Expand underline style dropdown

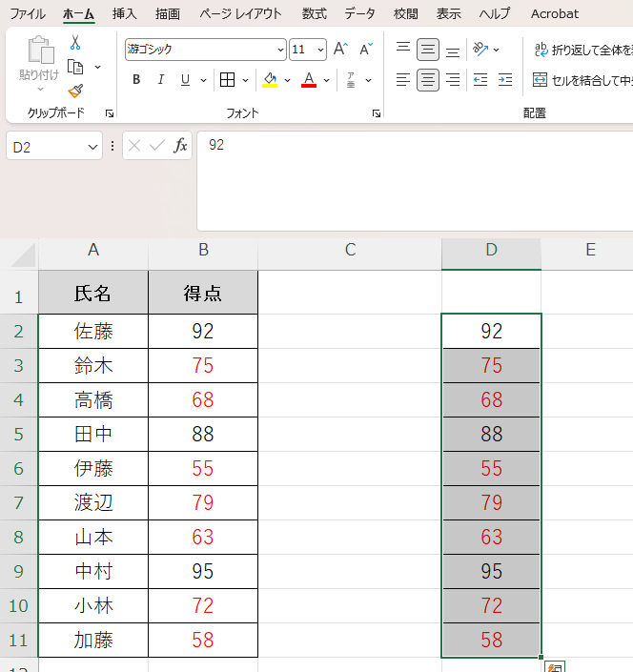(x=203, y=80)
